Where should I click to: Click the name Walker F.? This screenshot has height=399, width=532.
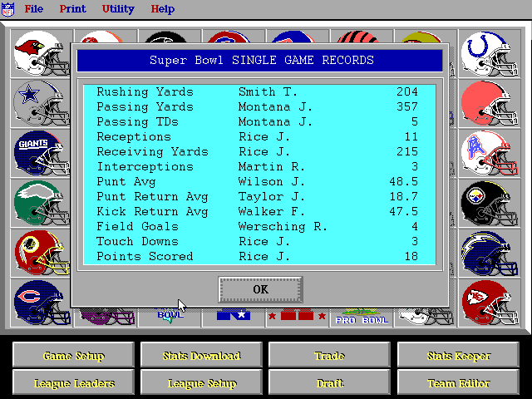click(272, 211)
